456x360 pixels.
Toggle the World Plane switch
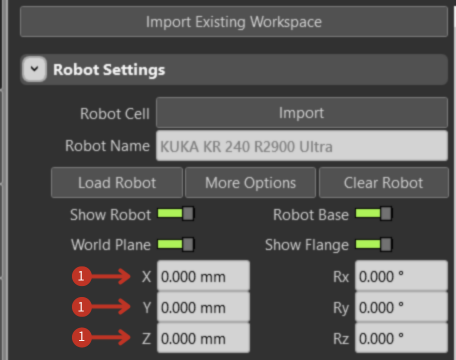[176, 244]
